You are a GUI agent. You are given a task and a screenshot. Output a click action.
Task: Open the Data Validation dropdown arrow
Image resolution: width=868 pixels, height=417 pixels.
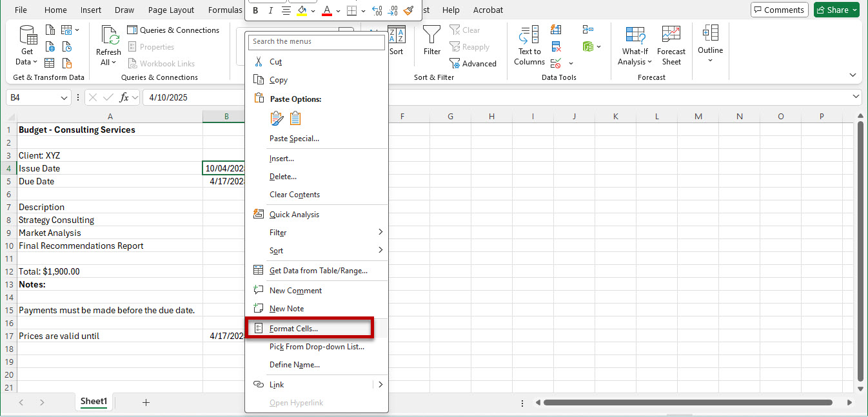click(x=571, y=63)
